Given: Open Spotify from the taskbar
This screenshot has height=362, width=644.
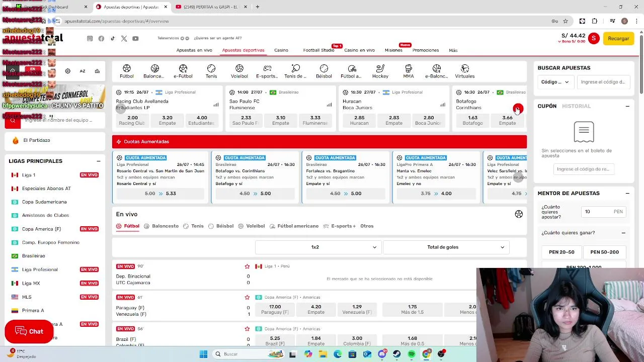Looking at the screenshot, I should point(412,354).
